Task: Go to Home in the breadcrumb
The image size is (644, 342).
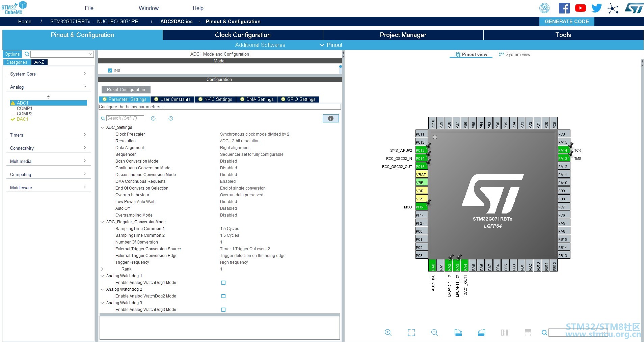Action: click(x=25, y=22)
